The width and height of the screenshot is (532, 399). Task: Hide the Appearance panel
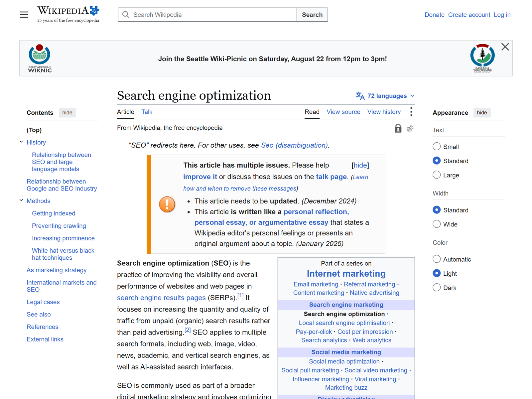click(x=482, y=113)
